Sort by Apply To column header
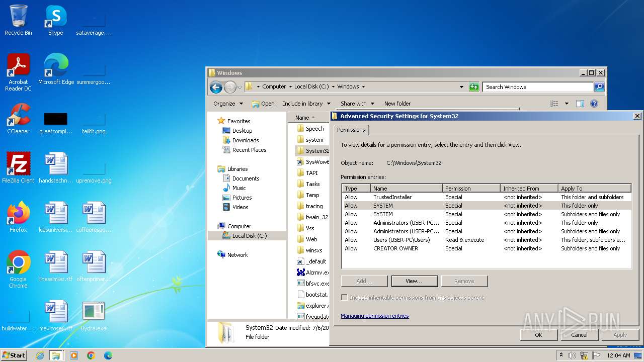 595,189
